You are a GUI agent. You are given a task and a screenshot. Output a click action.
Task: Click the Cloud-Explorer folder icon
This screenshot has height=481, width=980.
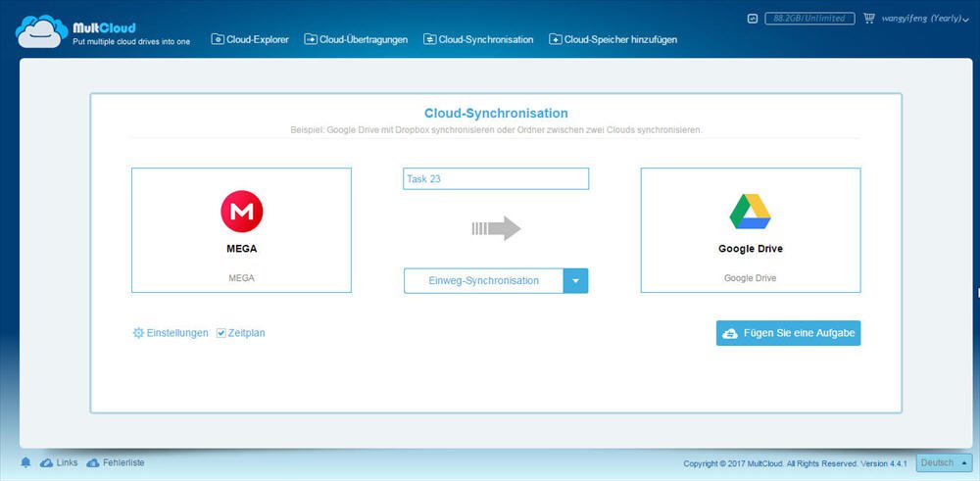coord(218,39)
